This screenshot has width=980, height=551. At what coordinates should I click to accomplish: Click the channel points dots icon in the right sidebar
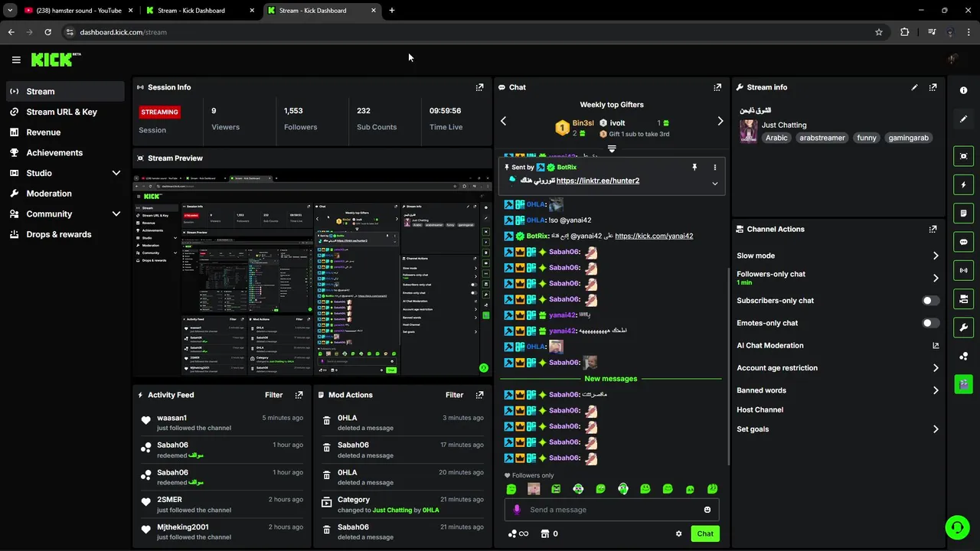point(963,356)
